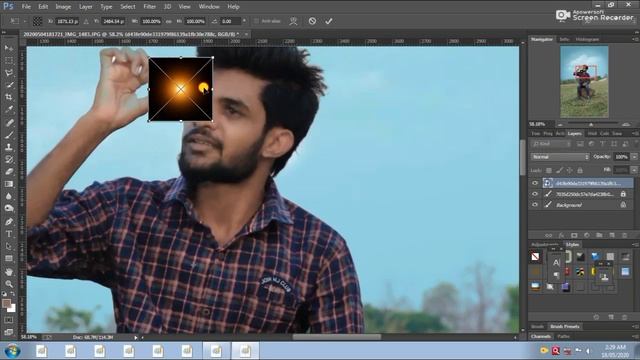Select the History Brush tool
This screenshot has width=640, height=360.
pos(9,159)
